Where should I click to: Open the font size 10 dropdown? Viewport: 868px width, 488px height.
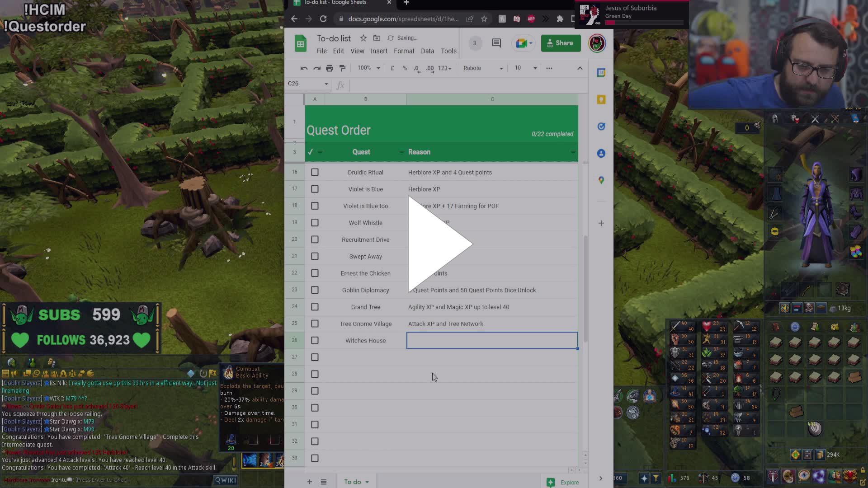coord(525,68)
